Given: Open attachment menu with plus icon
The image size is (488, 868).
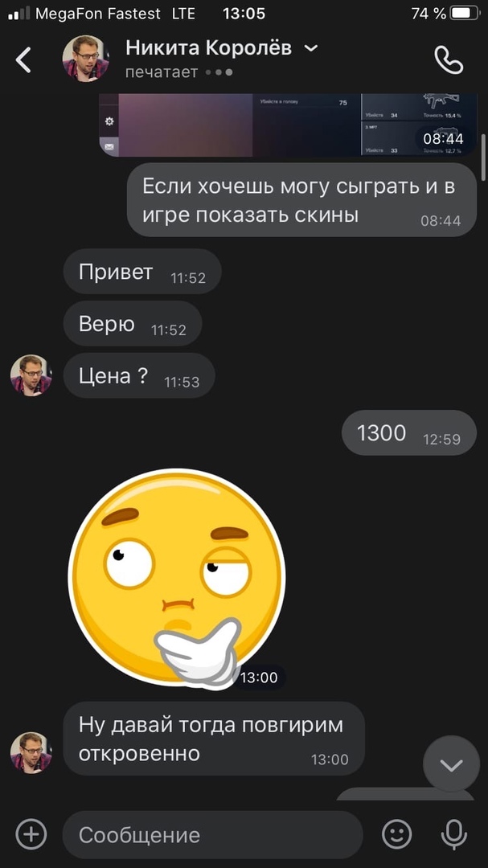Looking at the screenshot, I should [31, 833].
